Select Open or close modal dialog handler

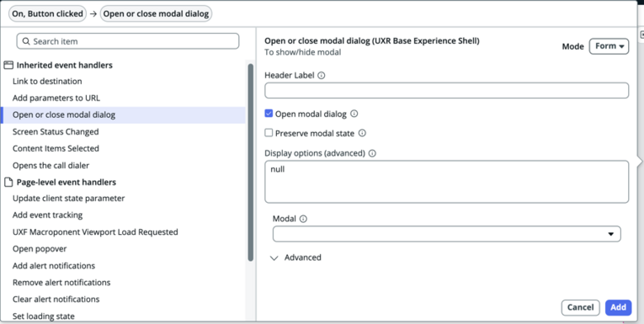[x=123, y=115]
